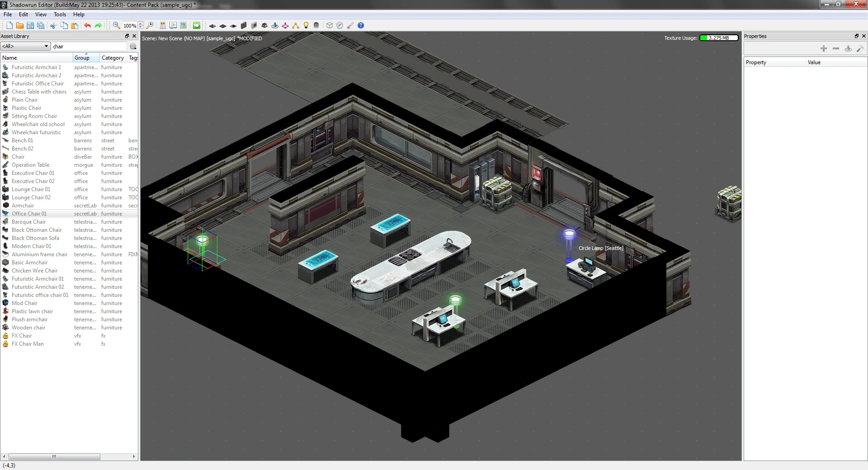Viewport: 868px width, 470px height.
Task: Redo with the green arrow
Action: [98, 26]
